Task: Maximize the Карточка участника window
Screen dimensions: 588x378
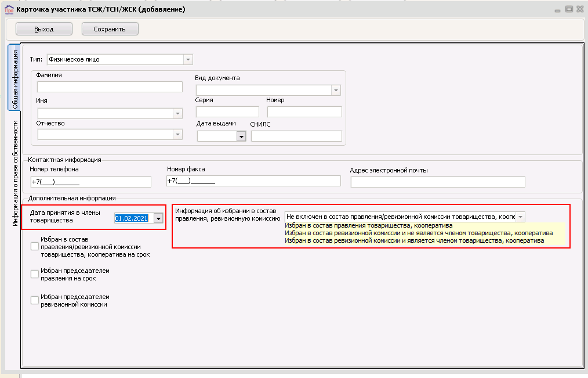Action: point(569,9)
